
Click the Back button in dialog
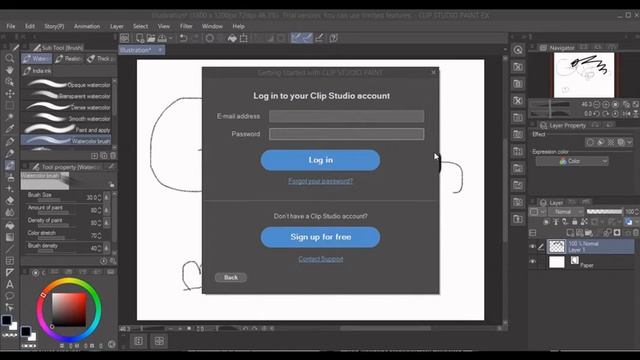231,278
